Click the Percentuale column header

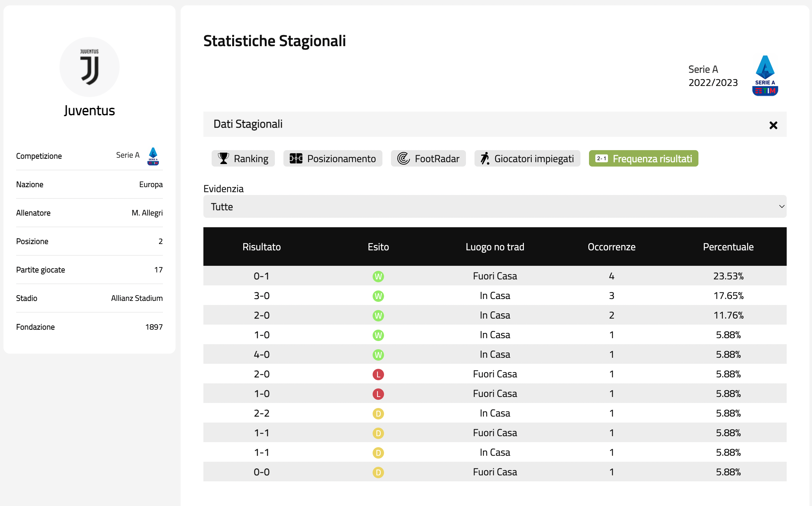pos(728,247)
